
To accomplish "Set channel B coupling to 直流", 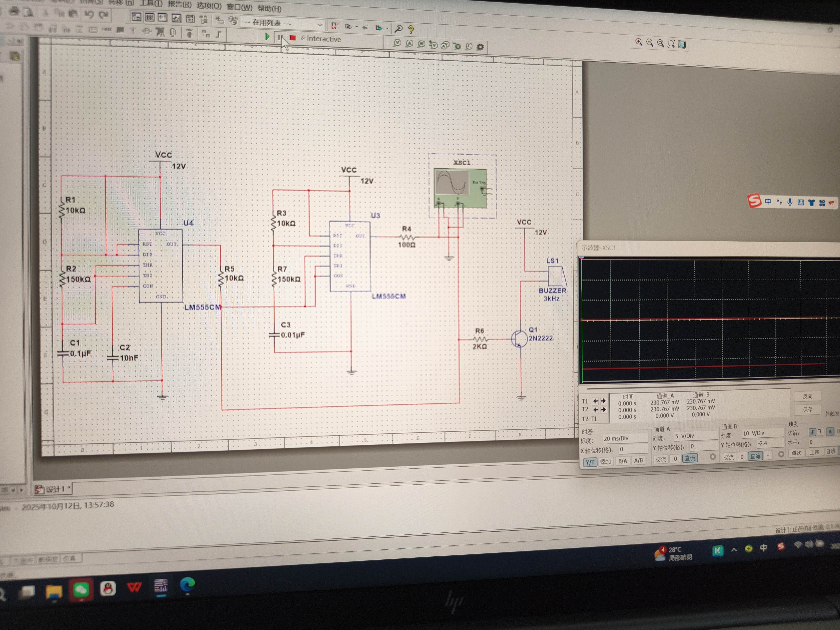I will [x=755, y=456].
